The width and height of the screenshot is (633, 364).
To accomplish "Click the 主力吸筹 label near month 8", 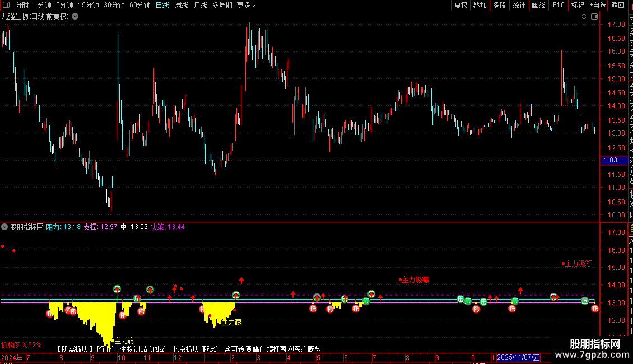I will [x=416, y=279].
